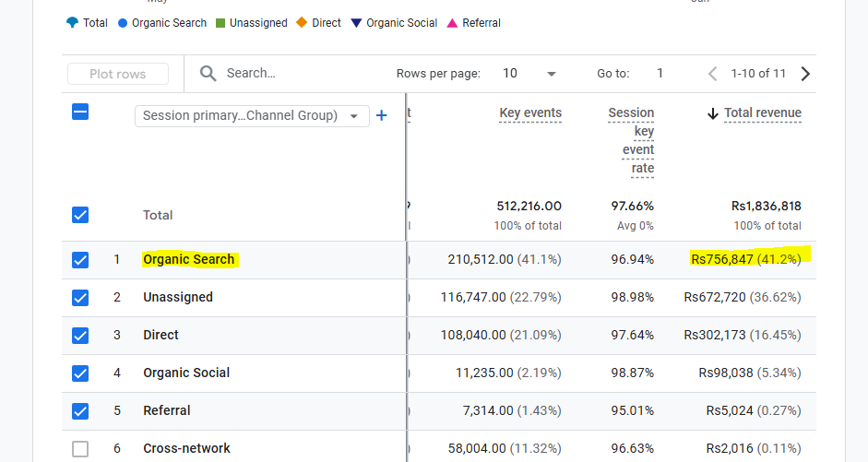Screen dimensions: 868x462
Task: Click the Organic Social triangle legend icon
Action: pyautogui.click(x=356, y=23)
